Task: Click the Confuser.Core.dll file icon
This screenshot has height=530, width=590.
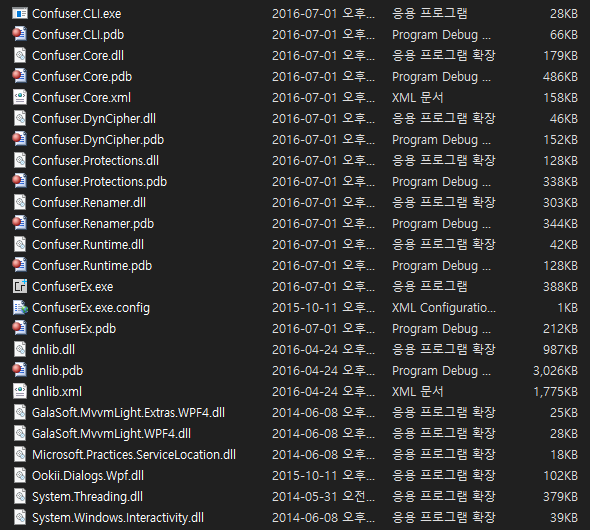Action: pyautogui.click(x=20, y=56)
